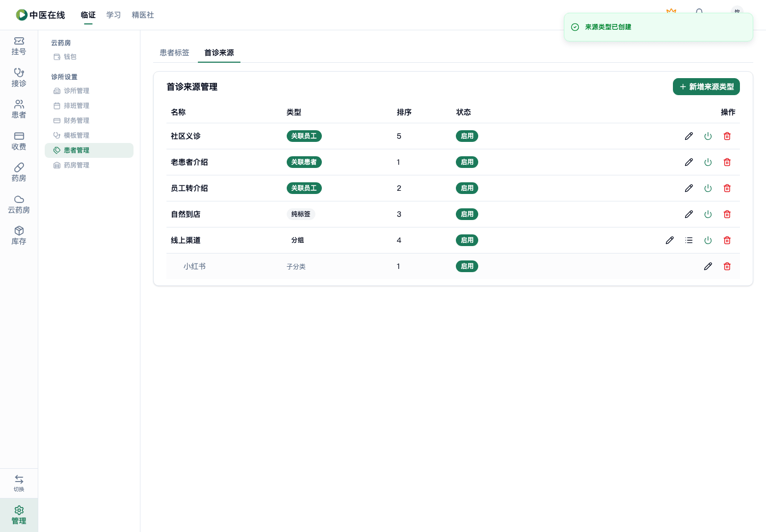Screen dimensions: 766x532
Task: Toggle enable state of 社区义诊 power icon
Action: pos(708,136)
